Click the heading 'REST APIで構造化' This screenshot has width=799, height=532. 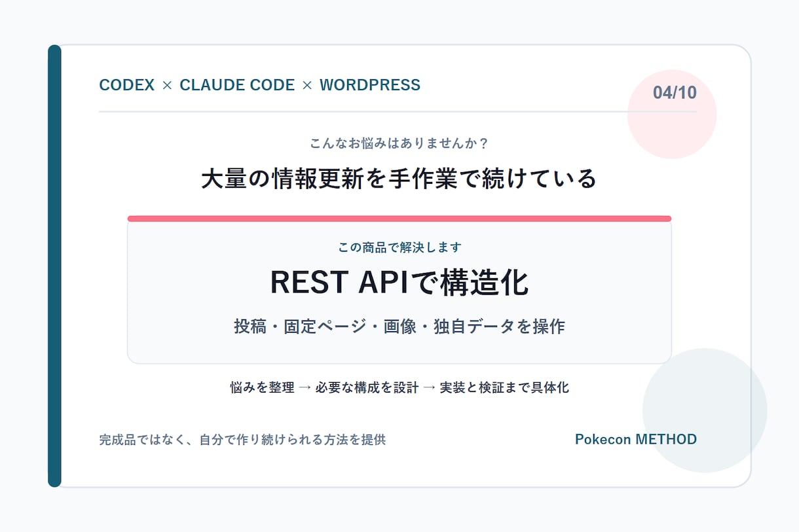pyautogui.click(x=399, y=283)
